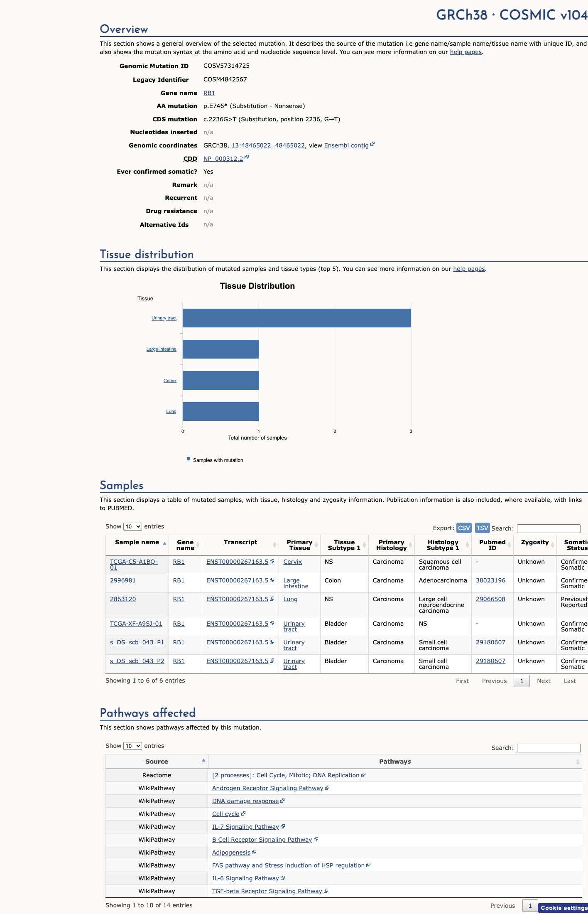Click external link icon beside NP_000312.2
588x914 pixels.
pos(247,157)
